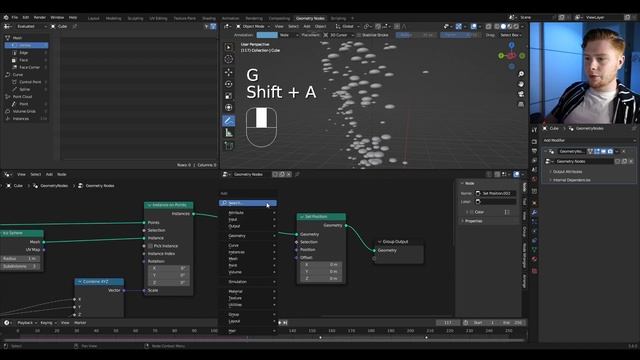This screenshot has height=360, width=640.
Task: Open the Add Modifier dropdown
Action: 589,140
